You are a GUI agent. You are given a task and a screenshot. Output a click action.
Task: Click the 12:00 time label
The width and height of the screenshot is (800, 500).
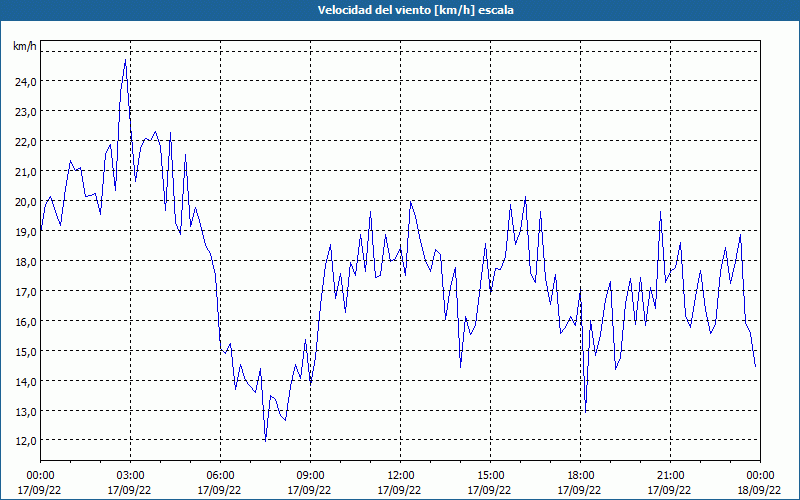pyautogui.click(x=401, y=476)
